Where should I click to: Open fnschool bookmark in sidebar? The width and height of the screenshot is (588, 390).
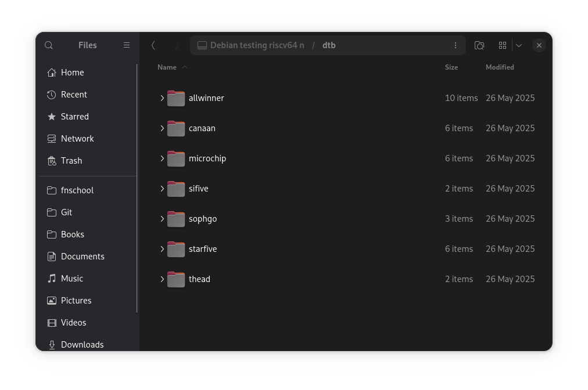pyautogui.click(x=87, y=190)
